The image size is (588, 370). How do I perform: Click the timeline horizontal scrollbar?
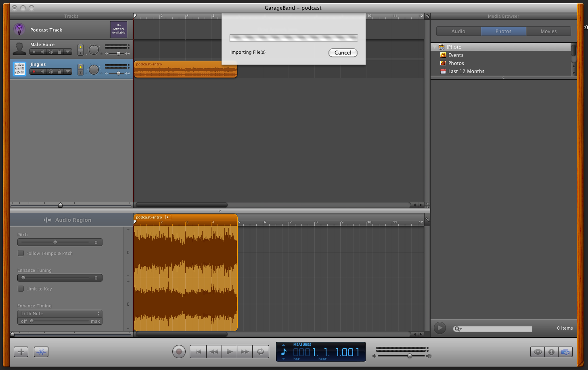tap(182, 205)
